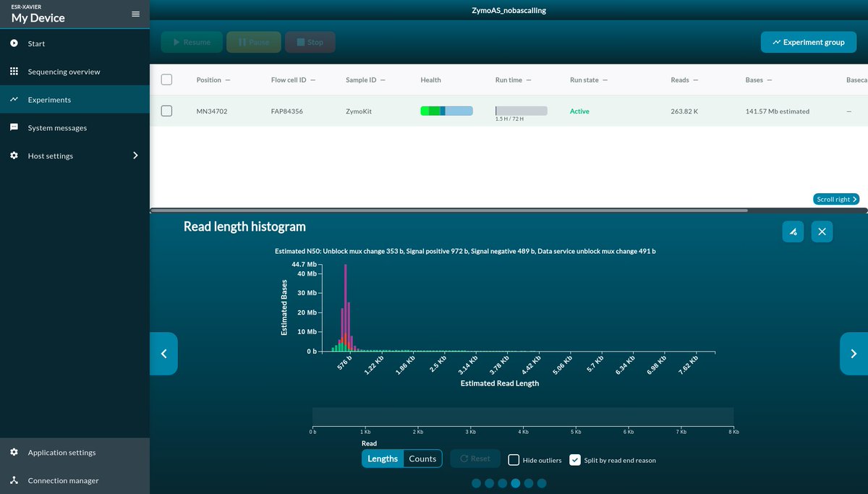
Task: Open the Experiment group view
Action: pos(808,42)
